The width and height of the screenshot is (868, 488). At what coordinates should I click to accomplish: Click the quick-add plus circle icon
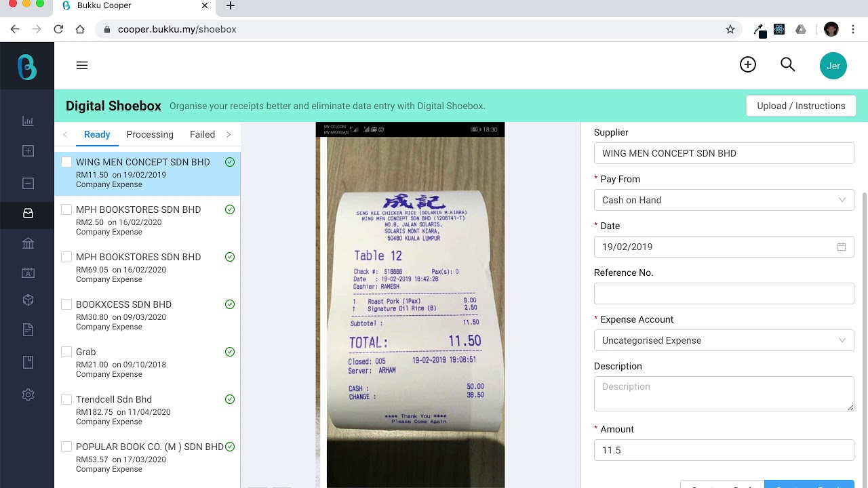point(748,64)
